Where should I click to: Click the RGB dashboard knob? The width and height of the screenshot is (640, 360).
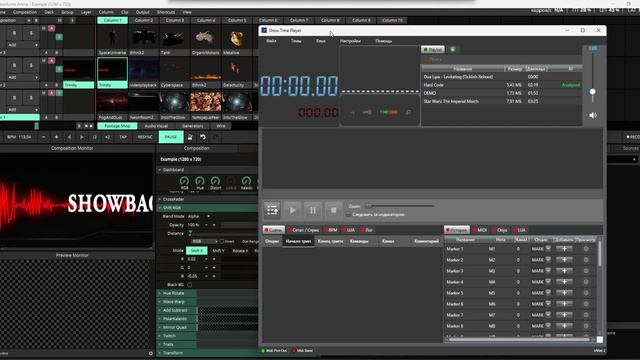tap(184, 181)
